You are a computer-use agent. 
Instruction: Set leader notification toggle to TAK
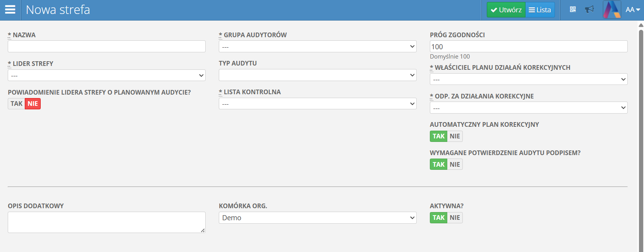(x=16, y=104)
